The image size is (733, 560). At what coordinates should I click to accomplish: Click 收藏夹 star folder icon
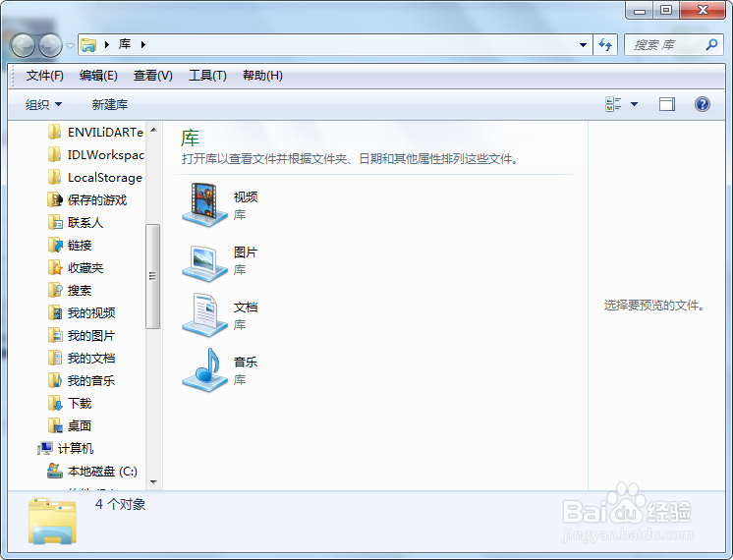coord(55,267)
